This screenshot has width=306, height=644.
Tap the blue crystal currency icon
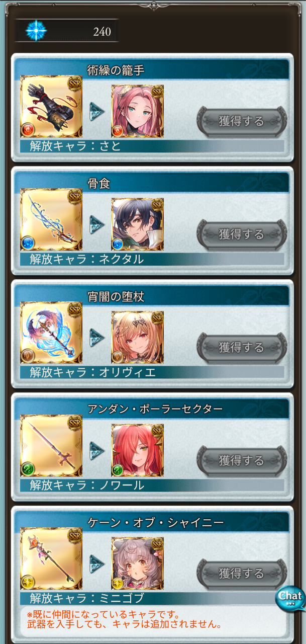36,31
